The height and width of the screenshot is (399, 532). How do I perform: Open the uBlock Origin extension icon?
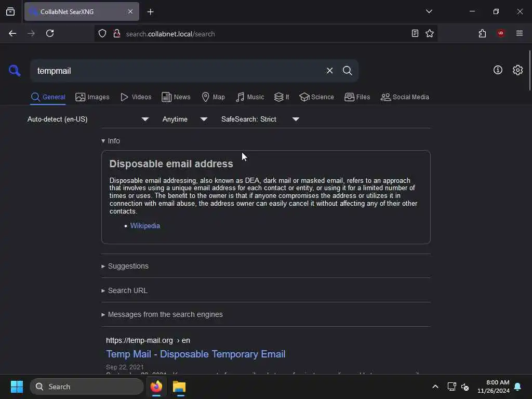[501, 33]
